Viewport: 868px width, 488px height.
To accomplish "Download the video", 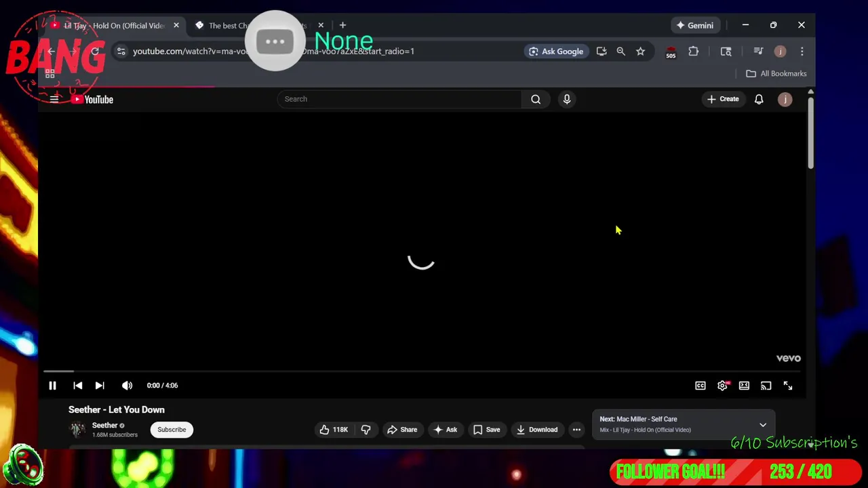I will [536, 430].
